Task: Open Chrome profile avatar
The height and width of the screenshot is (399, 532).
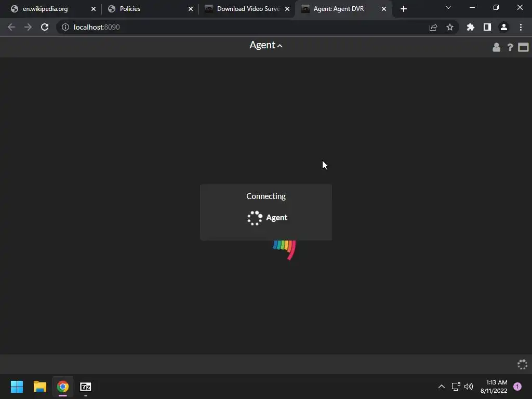Action: [x=504, y=27]
